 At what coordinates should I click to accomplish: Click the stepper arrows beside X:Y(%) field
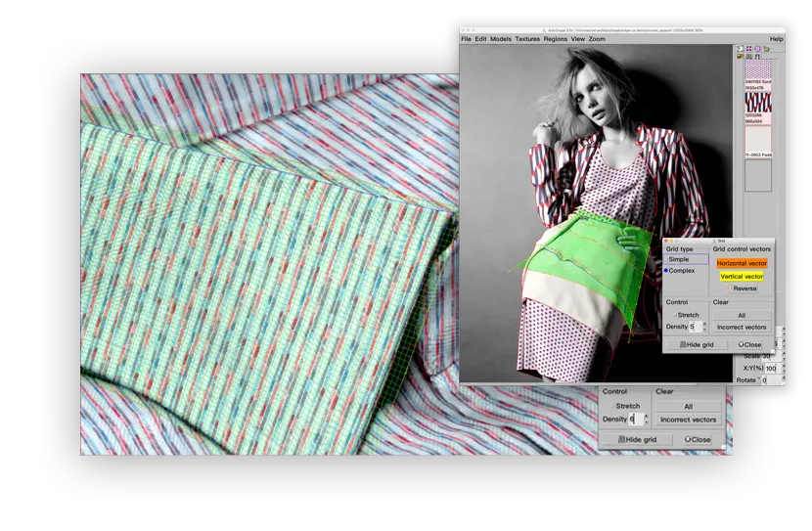click(784, 369)
